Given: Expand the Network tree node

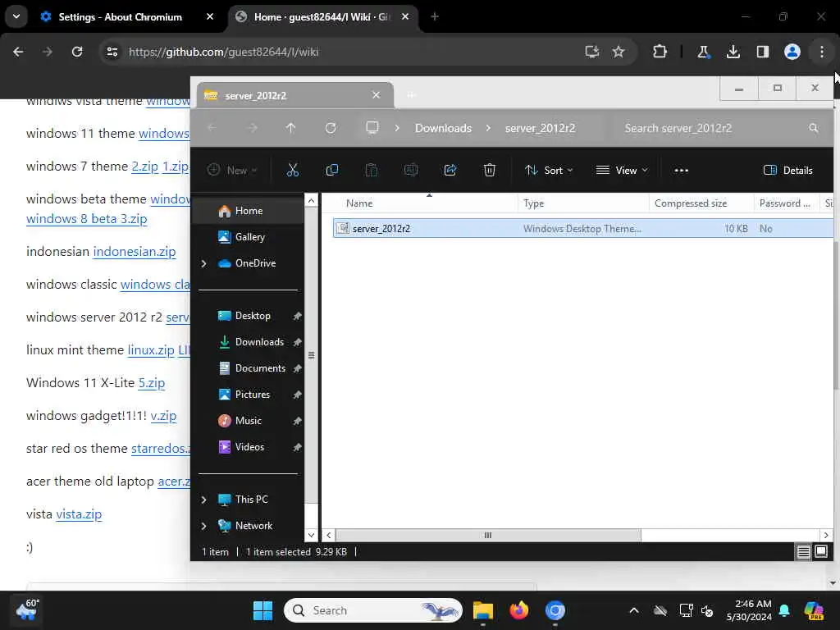Looking at the screenshot, I should click(x=203, y=526).
